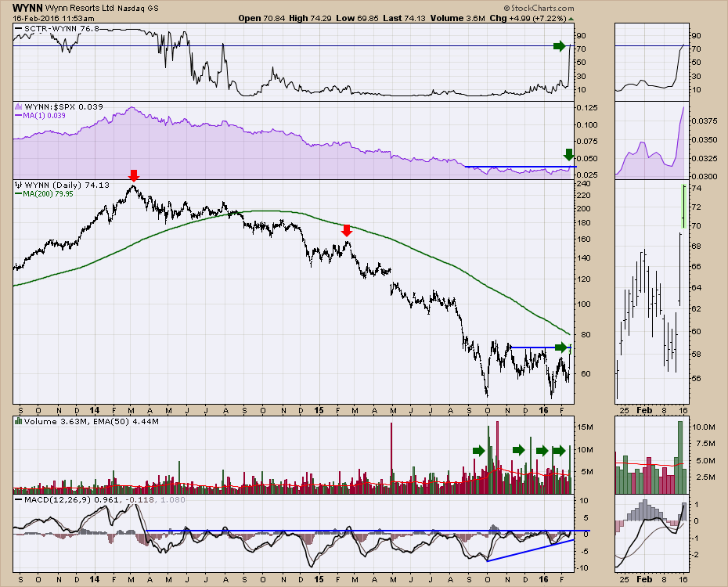Click the purple line marker beside MA(1)
This screenshot has height=587, width=728.
pos(19,116)
